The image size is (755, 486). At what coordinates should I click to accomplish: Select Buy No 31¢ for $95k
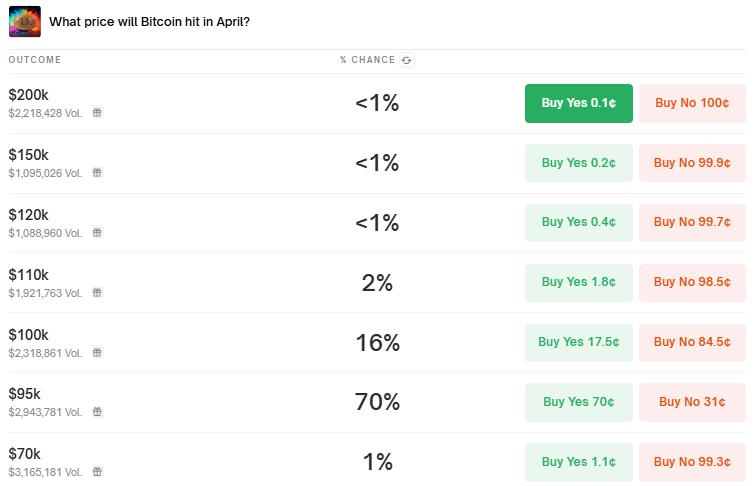[692, 402]
